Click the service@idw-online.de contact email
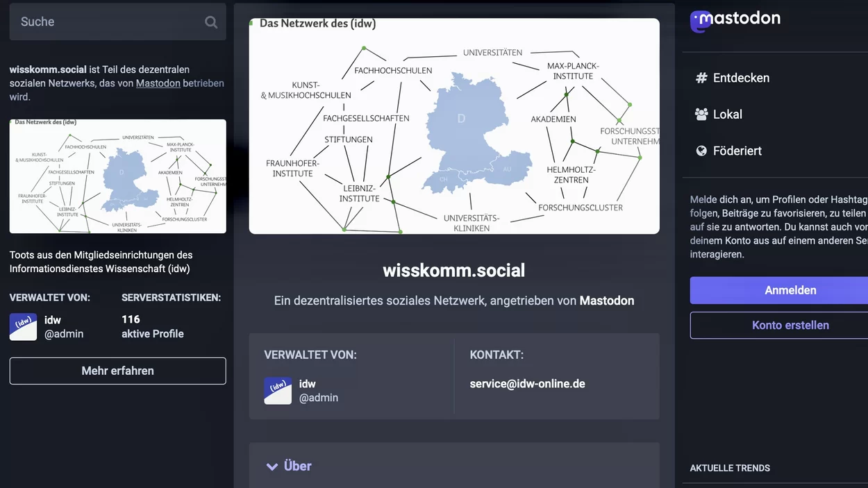 pos(527,384)
